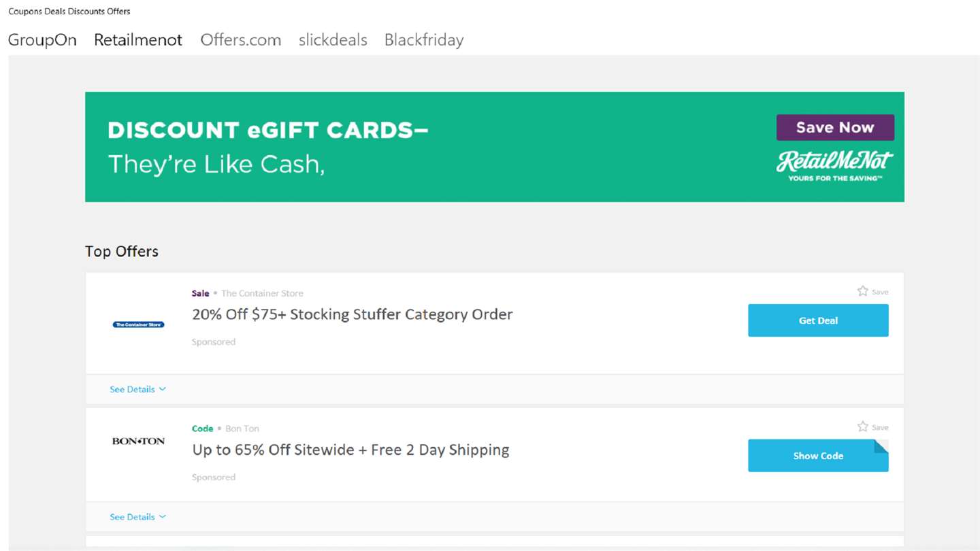Click the Bon Ton logo image

(x=138, y=441)
